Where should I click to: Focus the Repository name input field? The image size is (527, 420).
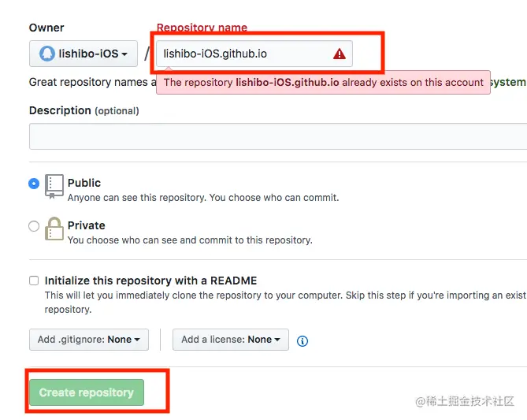[x=254, y=54]
